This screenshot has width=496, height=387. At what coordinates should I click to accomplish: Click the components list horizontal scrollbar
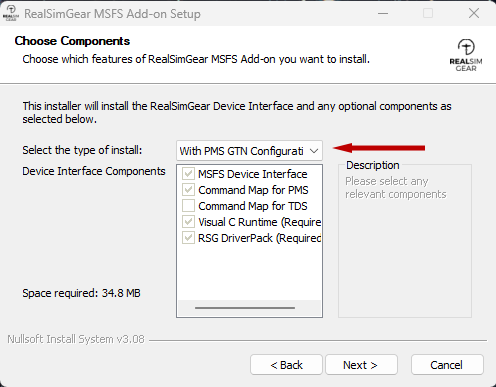245,308
